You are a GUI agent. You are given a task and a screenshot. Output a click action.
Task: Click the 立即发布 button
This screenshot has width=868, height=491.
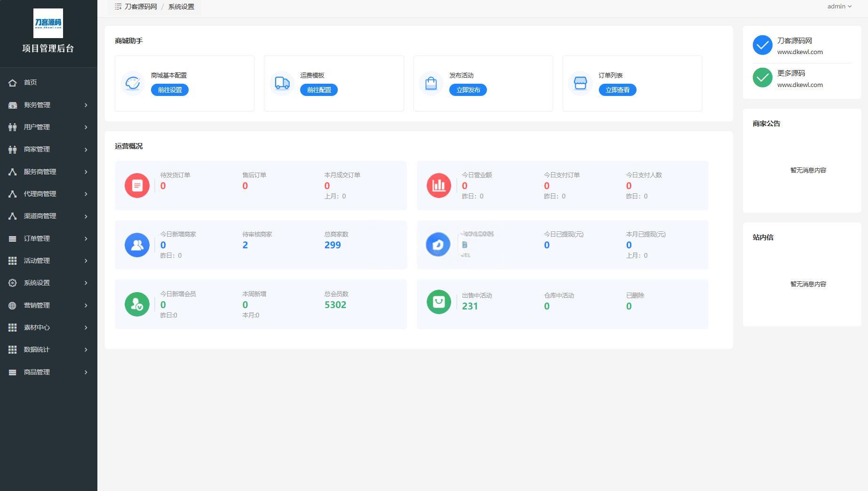pyautogui.click(x=468, y=90)
